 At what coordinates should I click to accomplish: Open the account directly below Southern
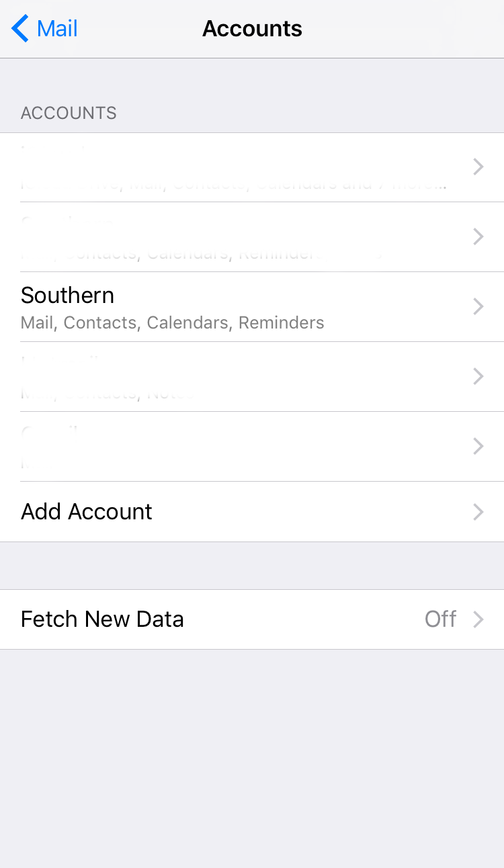click(202, 376)
